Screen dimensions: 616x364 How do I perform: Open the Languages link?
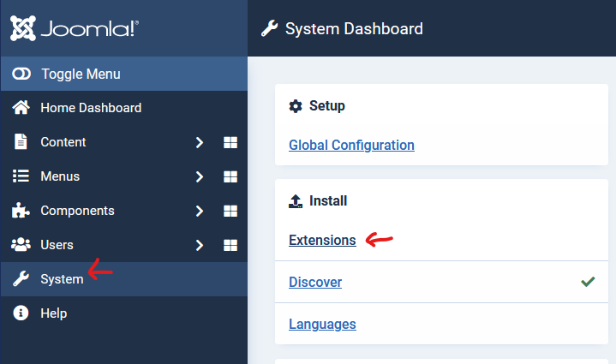coord(322,324)
